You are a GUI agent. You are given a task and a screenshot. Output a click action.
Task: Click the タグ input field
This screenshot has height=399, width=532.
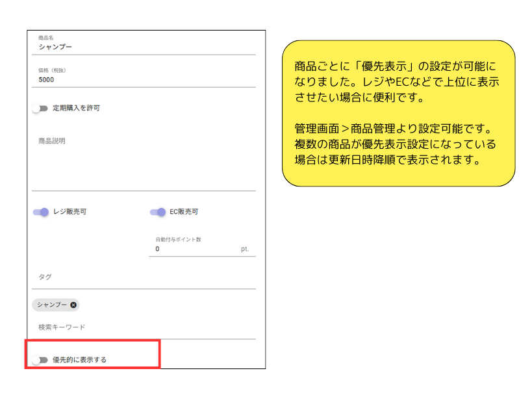[x=144, y=277]
